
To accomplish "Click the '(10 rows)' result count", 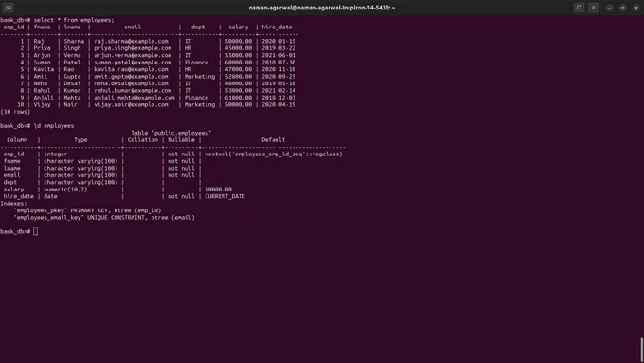I will [x=15, y=112].
